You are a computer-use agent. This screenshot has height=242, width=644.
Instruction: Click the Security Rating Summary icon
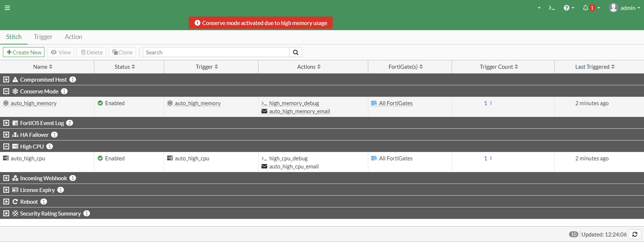click(x=15, y=213)
